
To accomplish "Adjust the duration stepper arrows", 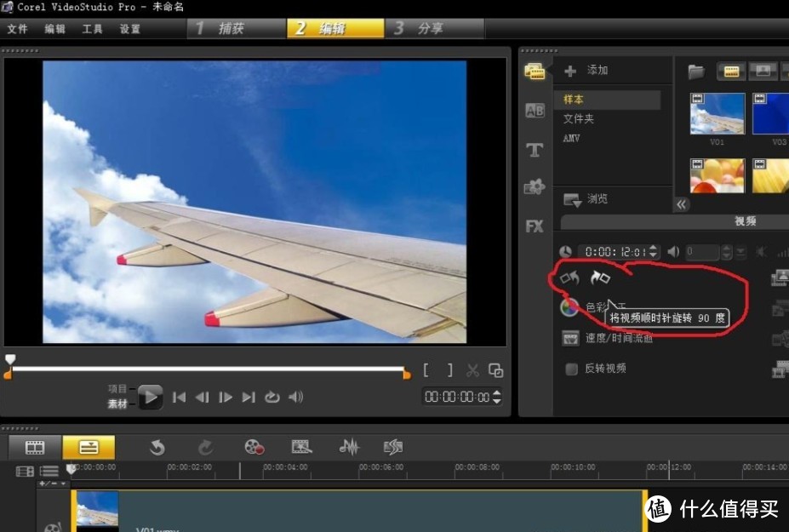I will (653, 252).
